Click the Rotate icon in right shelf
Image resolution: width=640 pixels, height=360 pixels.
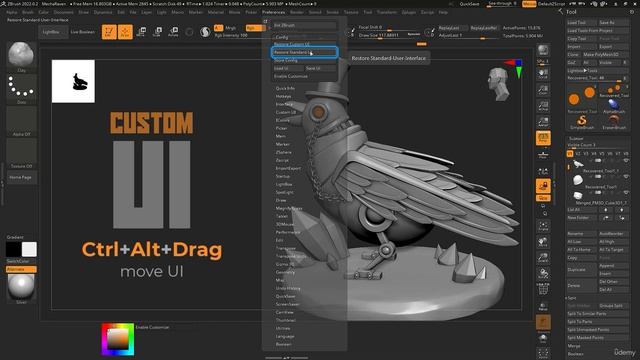coord(543,273)
